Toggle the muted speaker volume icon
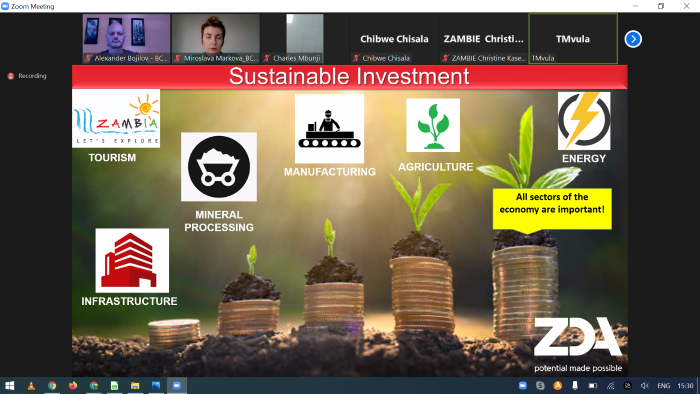The height and width of the screenshot is (394, 700). 645,386
